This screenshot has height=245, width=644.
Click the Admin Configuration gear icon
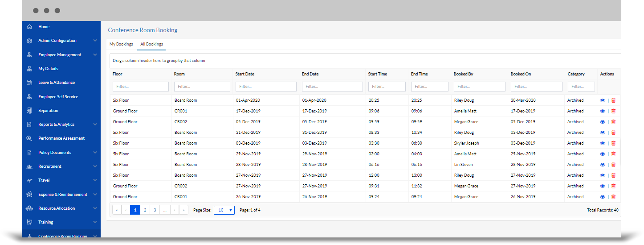point(29,41)
